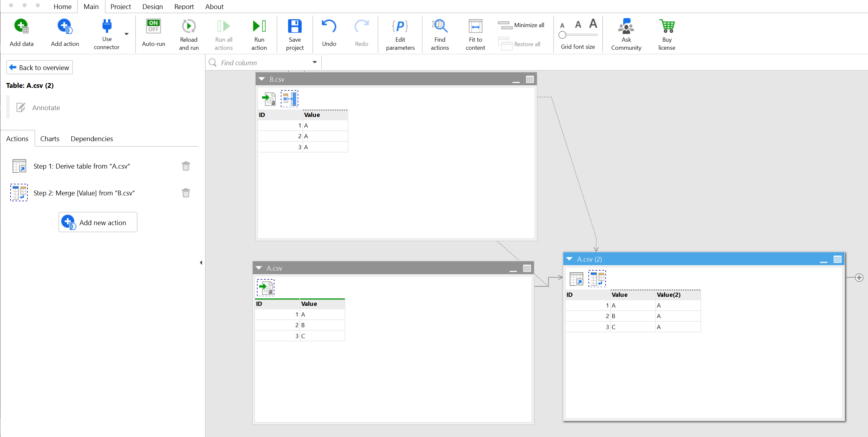868x437 pixels.
Task: Select Step 2: Merge [Value] from "B.csv"
Action: (x=84, y=193)
